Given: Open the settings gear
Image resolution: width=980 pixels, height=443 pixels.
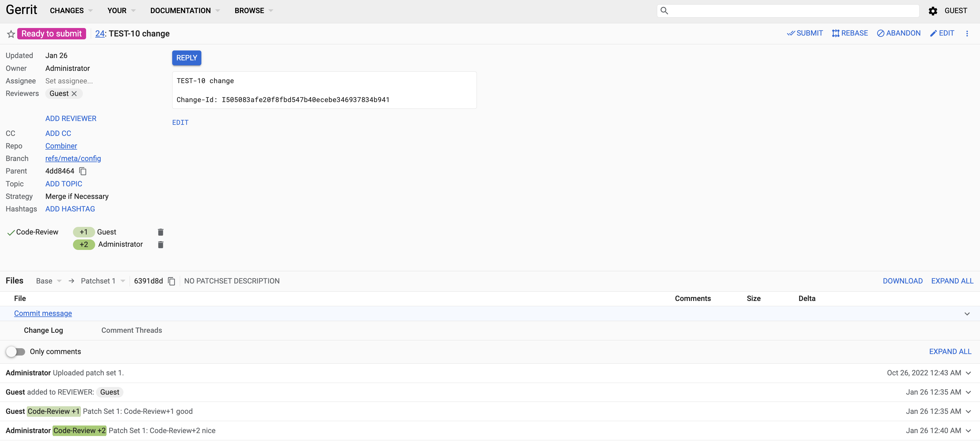Looking at the screenshot, I should [933, 11].
